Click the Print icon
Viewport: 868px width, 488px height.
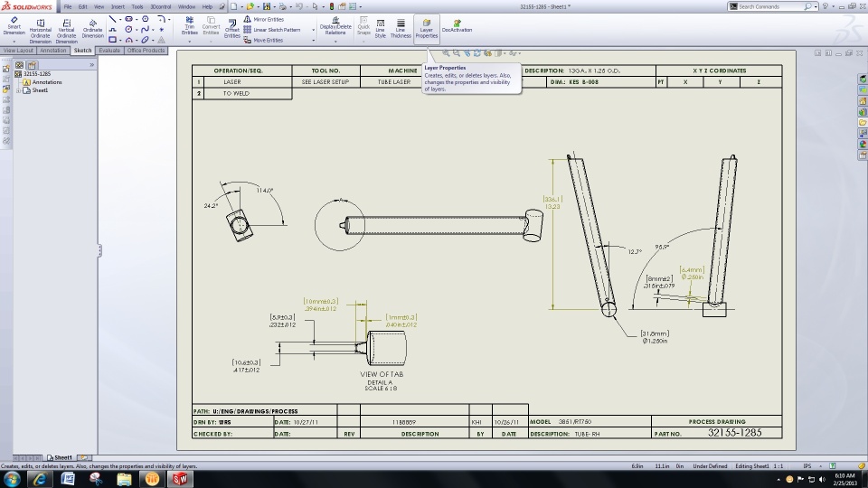283,6
